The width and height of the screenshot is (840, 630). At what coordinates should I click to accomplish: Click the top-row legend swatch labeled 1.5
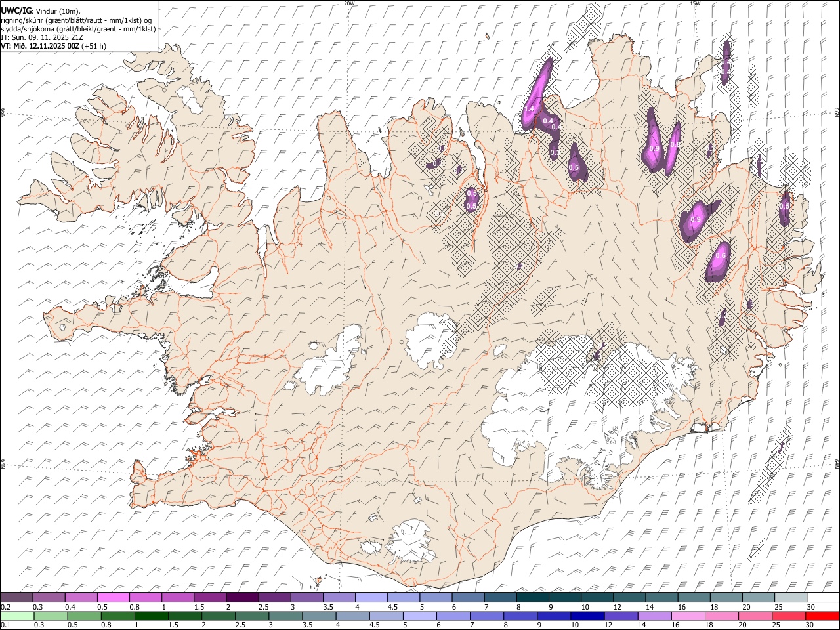pyautogui.click(x=210, y=598)
